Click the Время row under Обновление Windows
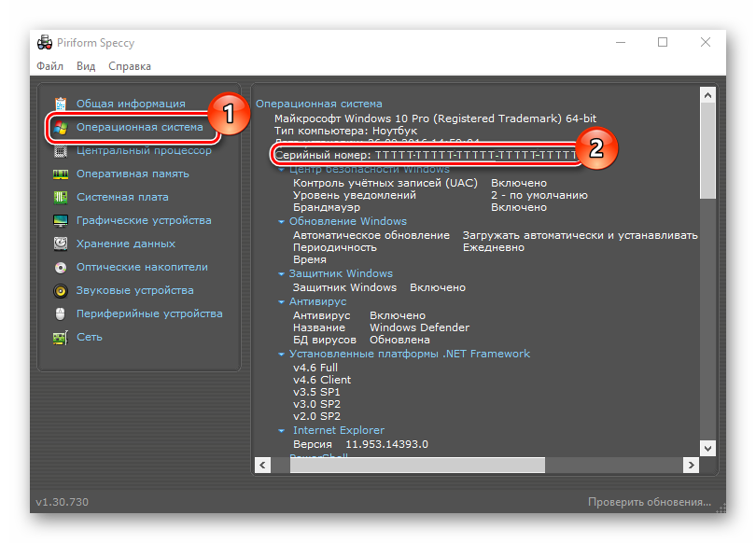The width and height of the screenshot is (756, 543). click(x=310, y=259)
